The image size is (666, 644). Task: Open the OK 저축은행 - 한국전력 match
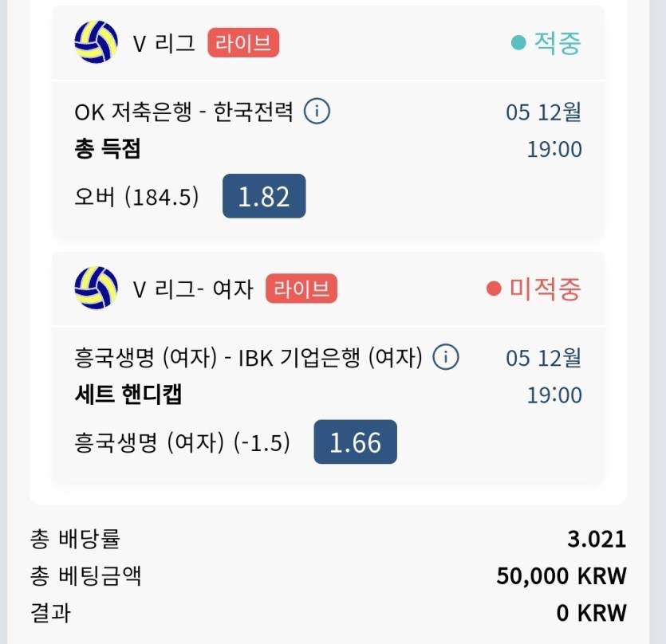click(x=184, y=112)
